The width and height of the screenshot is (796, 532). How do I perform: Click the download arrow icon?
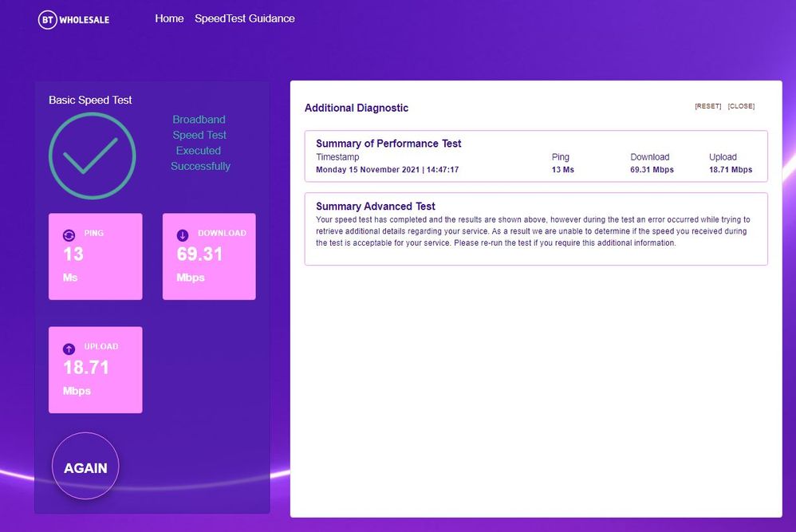[182, 234]
